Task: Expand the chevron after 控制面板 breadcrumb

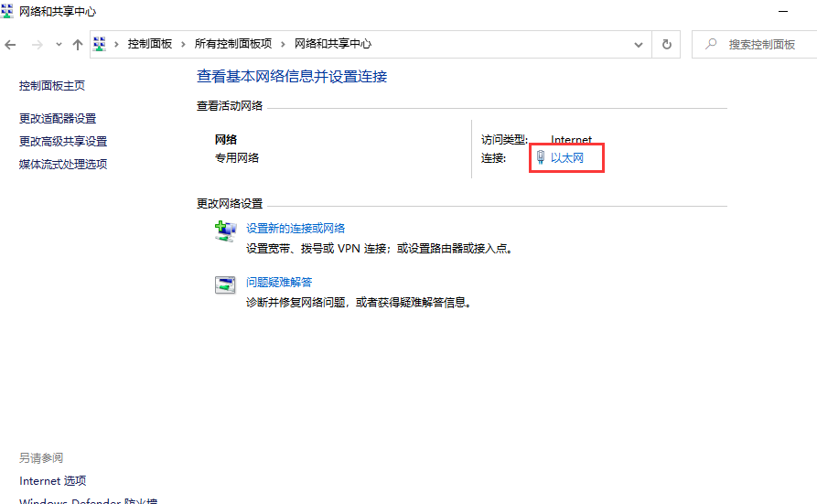Action: [183, 44]
